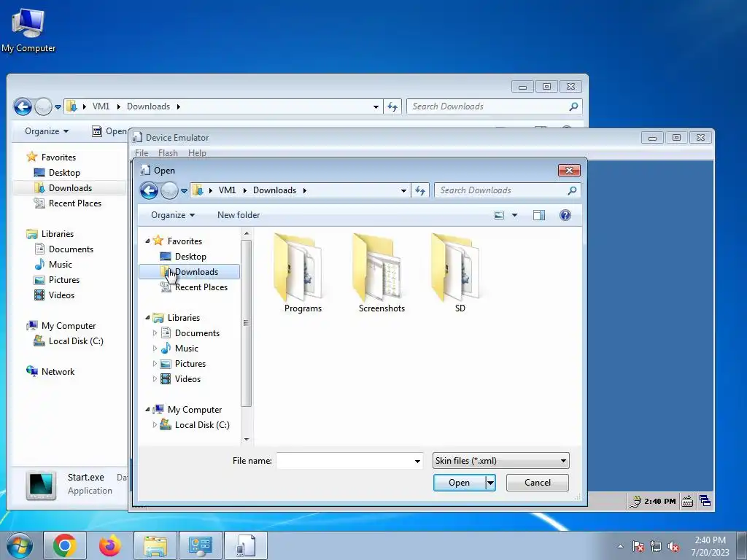Open the Windows Start menu
The image size is (747, 560).
pos(20,545)
